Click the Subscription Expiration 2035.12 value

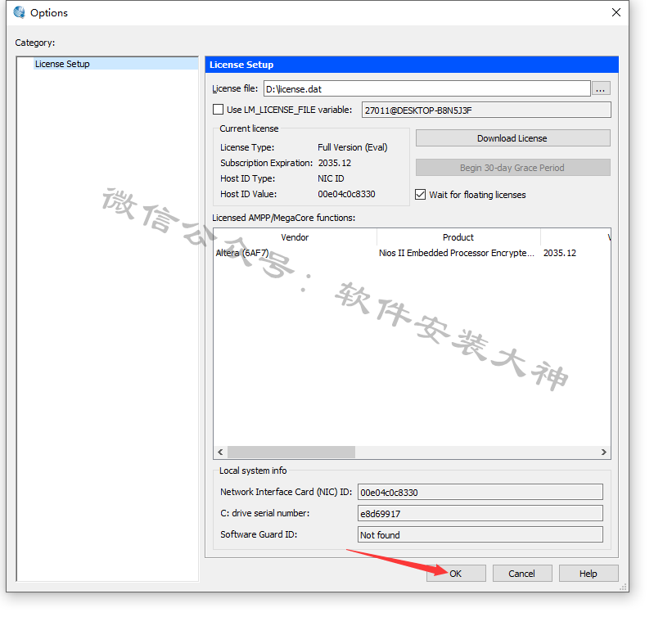(x=334, y=163)
